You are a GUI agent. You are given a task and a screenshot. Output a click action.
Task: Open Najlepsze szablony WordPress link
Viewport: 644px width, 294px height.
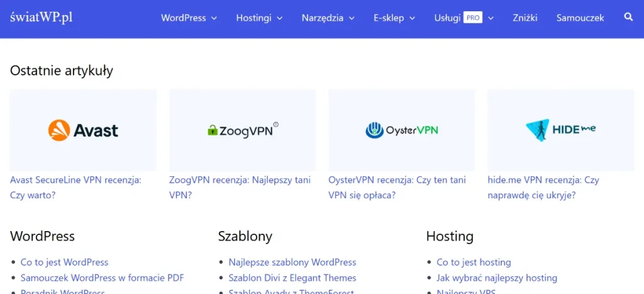(x=292, y=263)
